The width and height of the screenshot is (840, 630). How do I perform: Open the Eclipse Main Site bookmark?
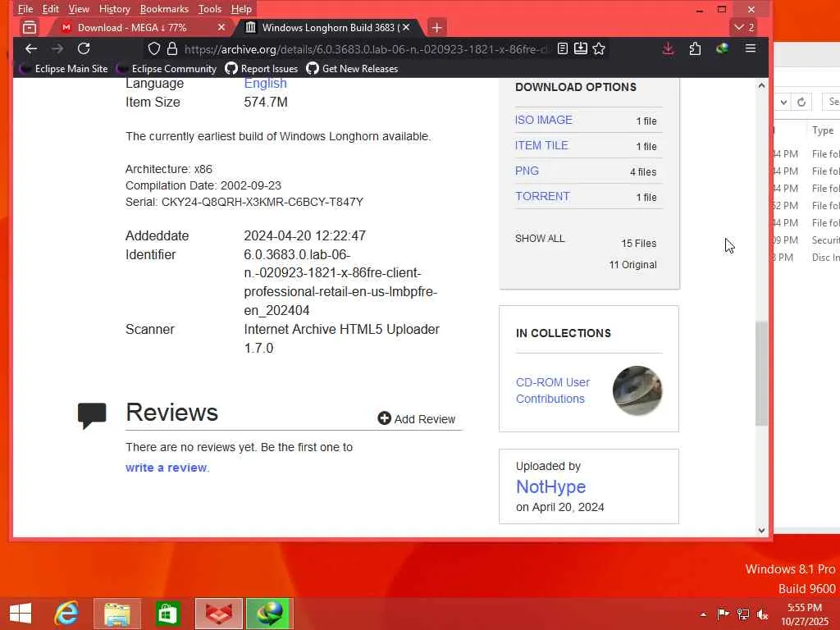pos(64,69)
